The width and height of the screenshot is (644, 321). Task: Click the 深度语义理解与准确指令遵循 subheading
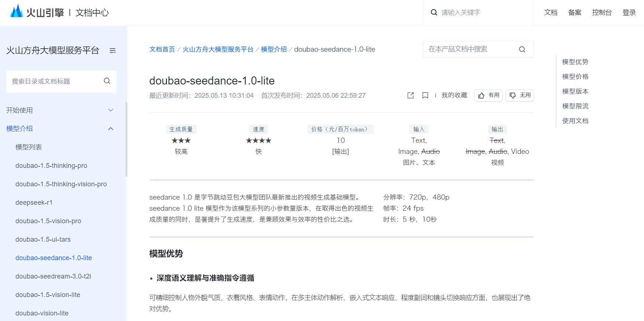click(x=205, y=278)
